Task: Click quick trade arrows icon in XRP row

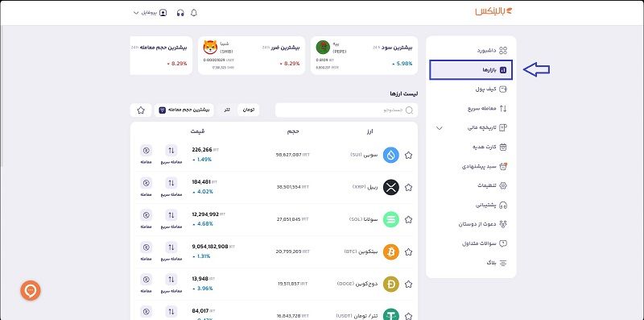Action: pyautogui.click(x=171, y=183)
